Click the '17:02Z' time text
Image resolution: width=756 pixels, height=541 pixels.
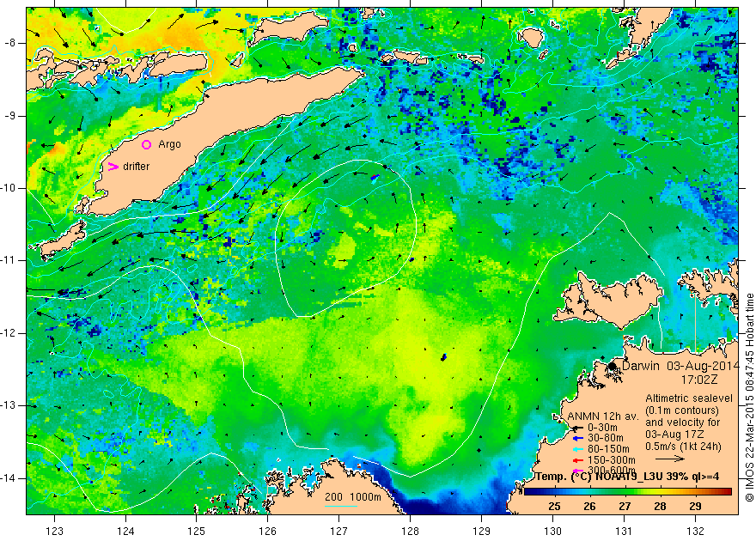698,380
